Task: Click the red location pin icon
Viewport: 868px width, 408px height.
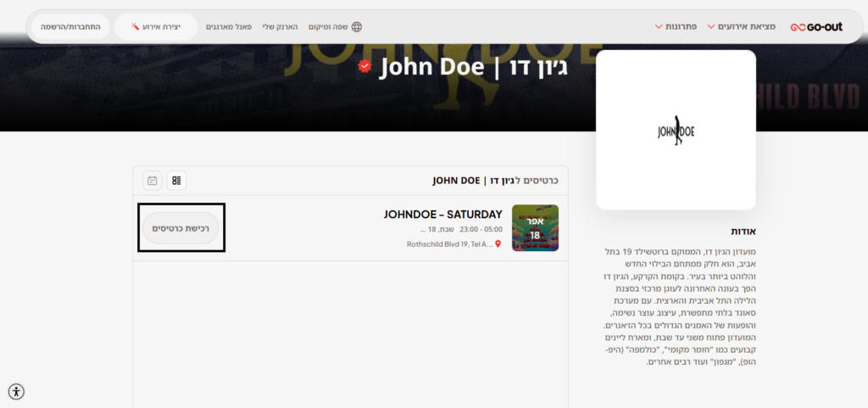Action: click(x=498, y=244)
